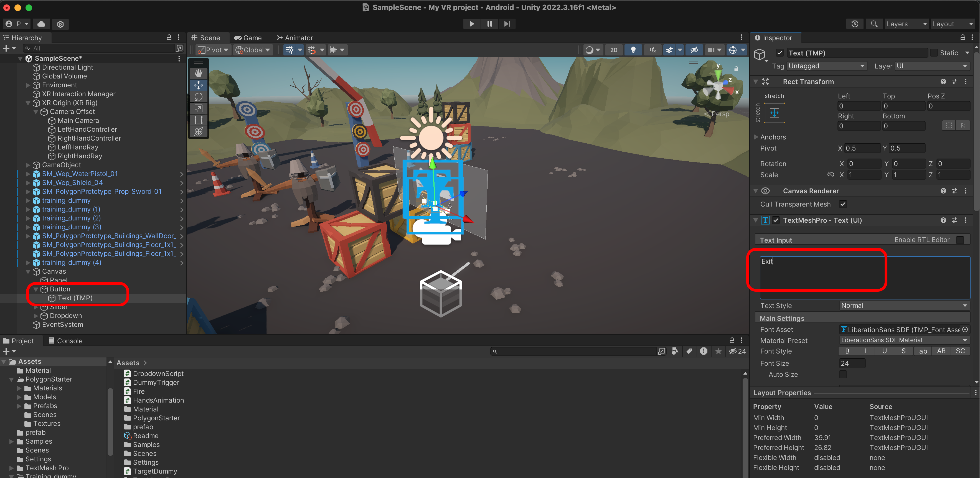Expand the Anchors section

[x=756, y=137]
